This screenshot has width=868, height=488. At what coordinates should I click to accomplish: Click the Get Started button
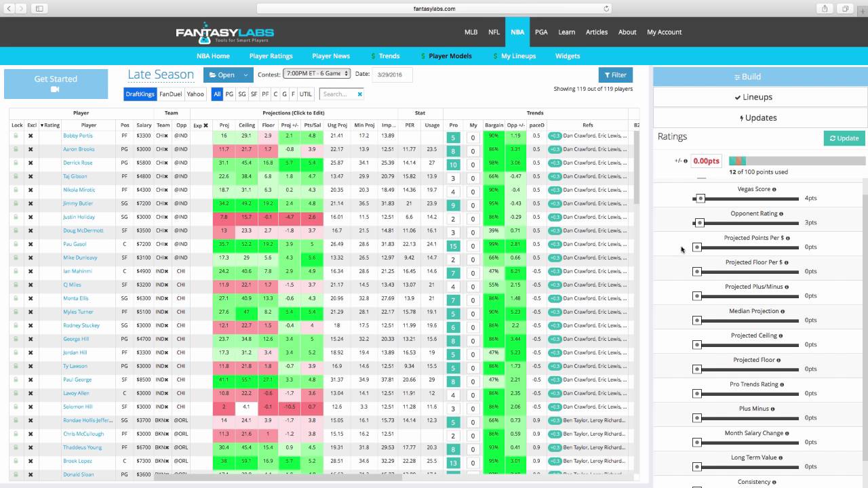pos(56,84)
